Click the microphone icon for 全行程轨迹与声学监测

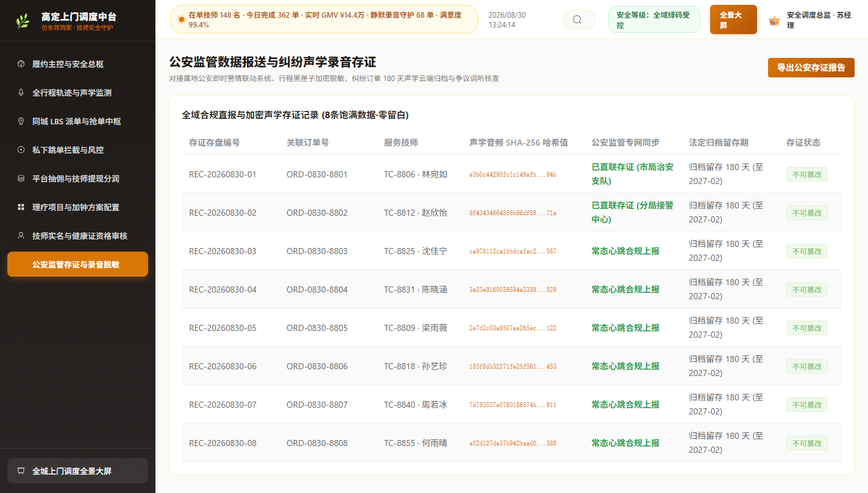pos(21,93)
